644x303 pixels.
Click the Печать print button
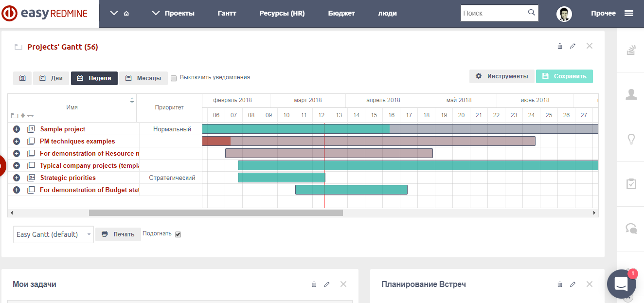coord(118,234)
